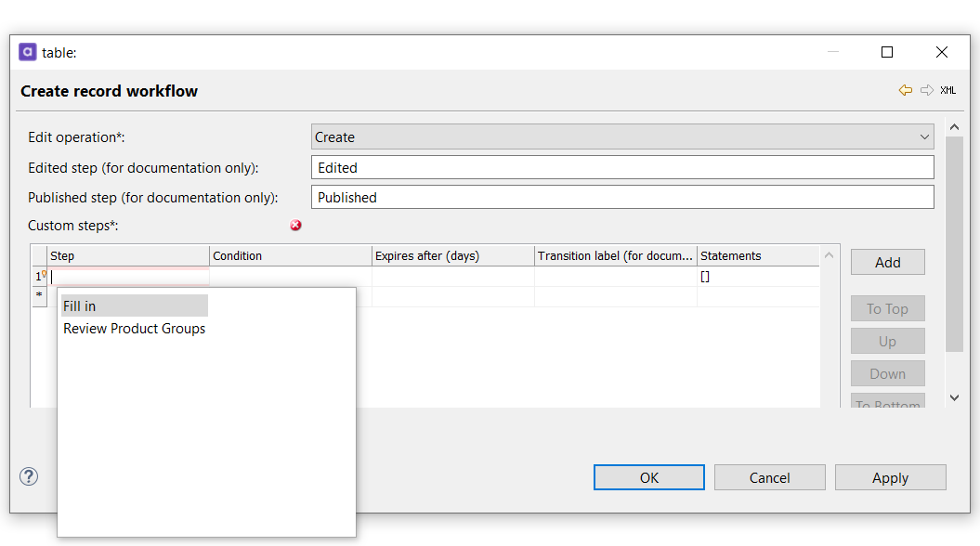980x546 pixels.
Task: Click the Edited step text field
Action: click(622, 167)
